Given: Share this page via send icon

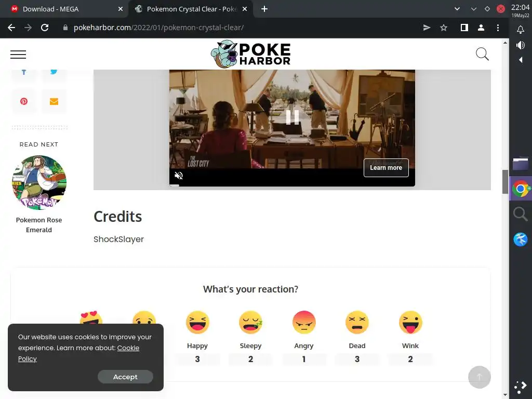Looking at the screenshot, I should pyautogui.click(x=427, y=28).
